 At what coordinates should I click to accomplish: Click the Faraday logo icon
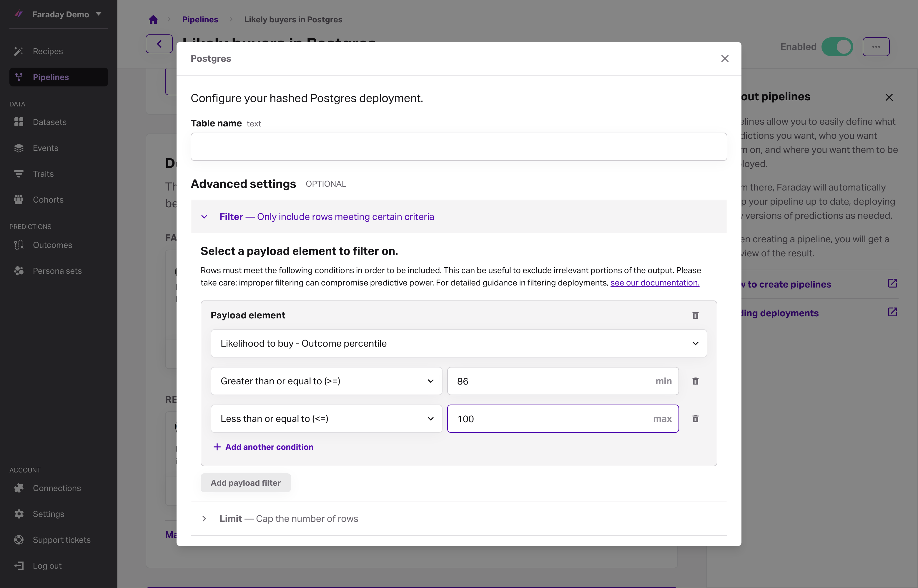pyautogui.click(x=18, y=14)
